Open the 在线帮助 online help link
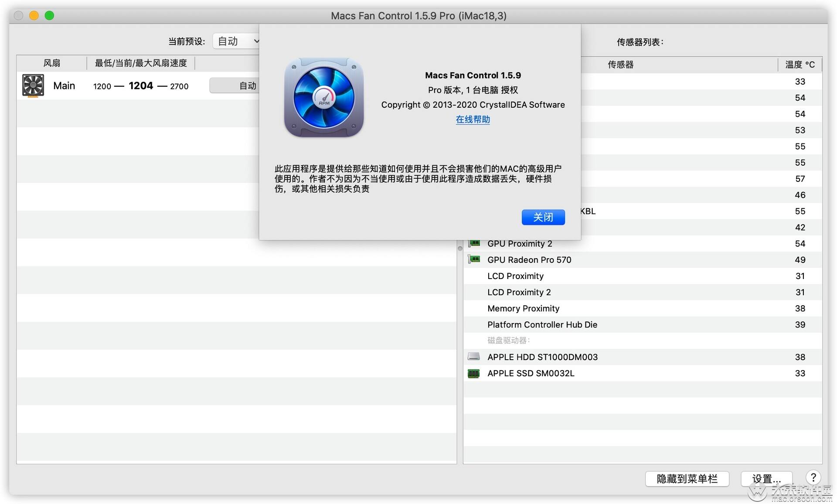The height and width of the screenshot is (504, 837). coord(473,119)
